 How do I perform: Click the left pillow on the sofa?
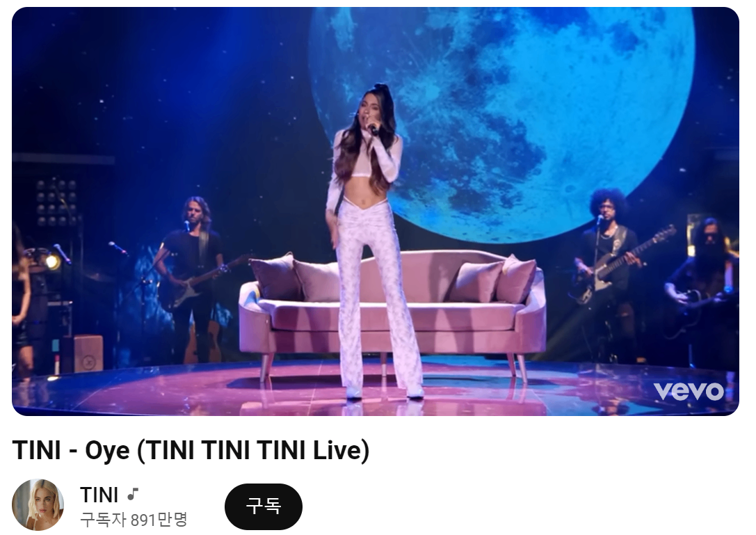[x=273, y=278]
